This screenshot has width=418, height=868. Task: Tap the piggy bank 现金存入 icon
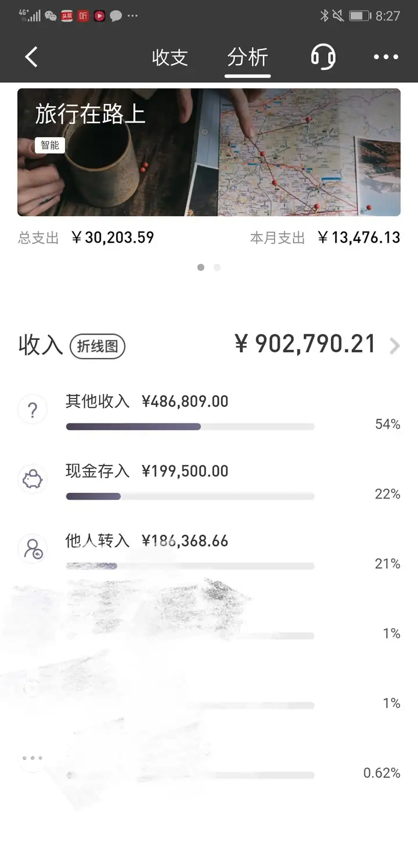click(x=33, y=480)
